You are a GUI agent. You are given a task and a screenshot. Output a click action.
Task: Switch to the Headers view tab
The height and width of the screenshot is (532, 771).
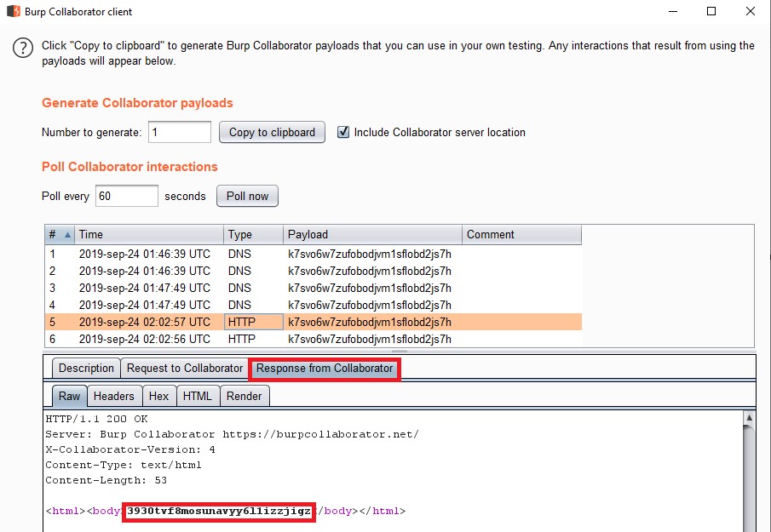tap(114, 396)
